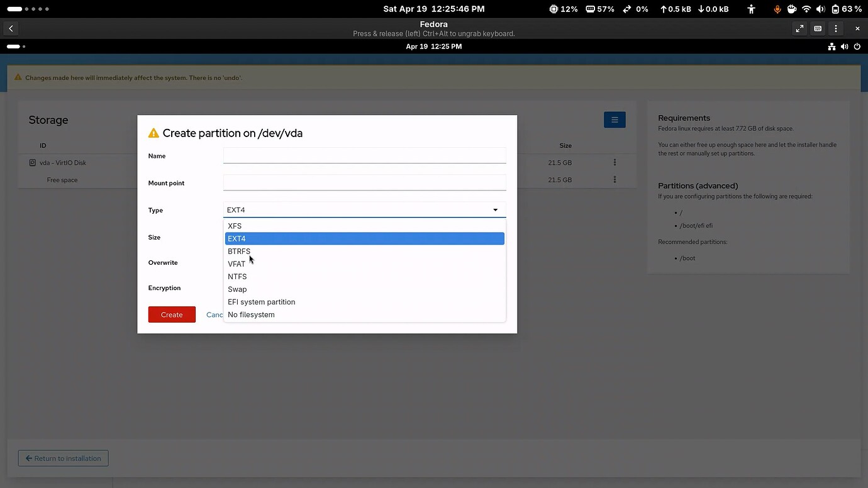The width and height of the screenshot is (868, 488).
Task: Click Return to installation
Action: pyautogui.click(x=63, y=458)
